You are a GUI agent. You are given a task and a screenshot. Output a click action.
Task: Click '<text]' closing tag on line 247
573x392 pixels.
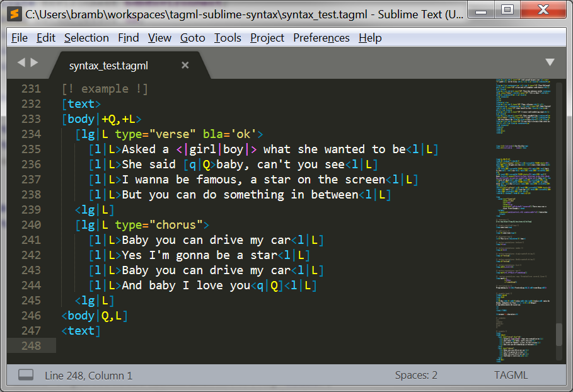81,331
